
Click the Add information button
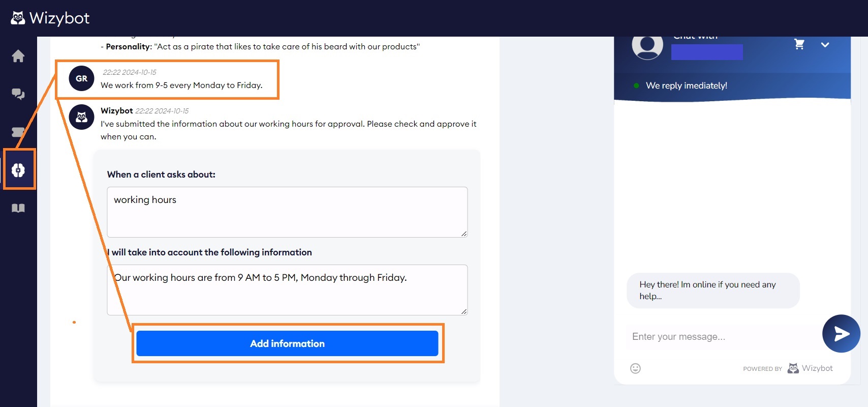(287, 343)
